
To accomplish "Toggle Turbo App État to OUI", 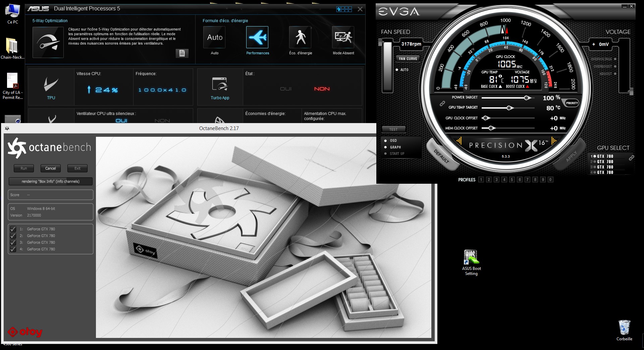I will (x=286, y=89).
